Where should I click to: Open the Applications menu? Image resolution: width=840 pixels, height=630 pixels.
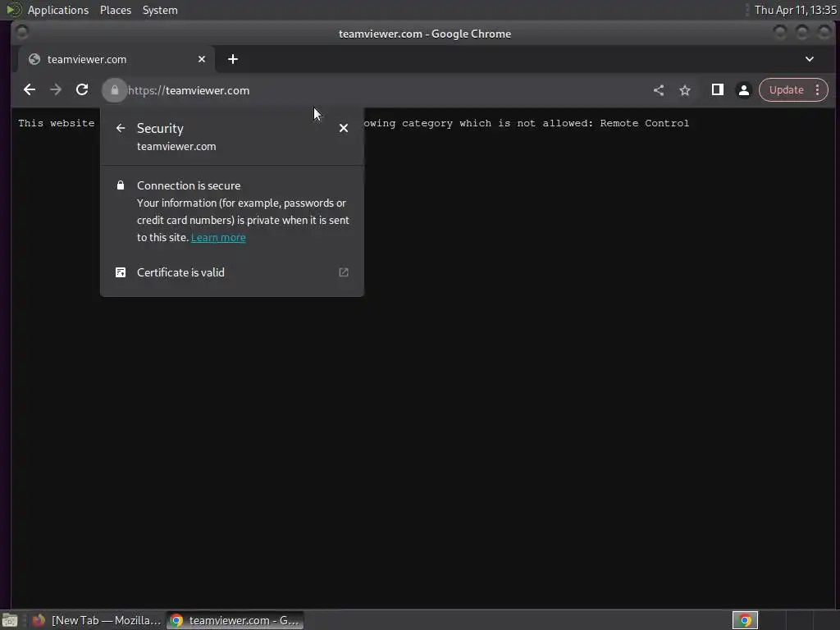[x=58, y=10]
